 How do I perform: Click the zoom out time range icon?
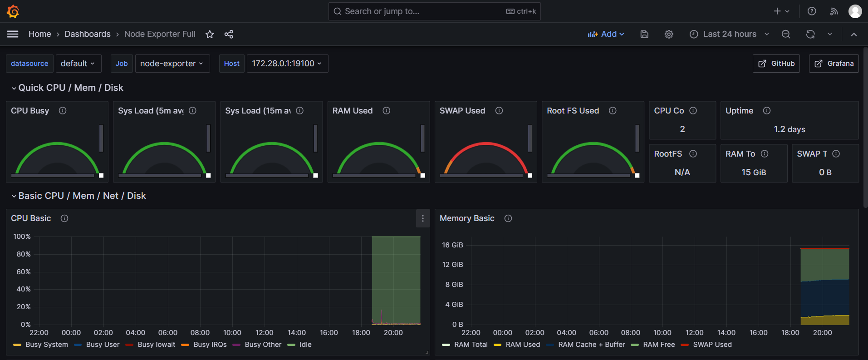click(x=786, y=35)
